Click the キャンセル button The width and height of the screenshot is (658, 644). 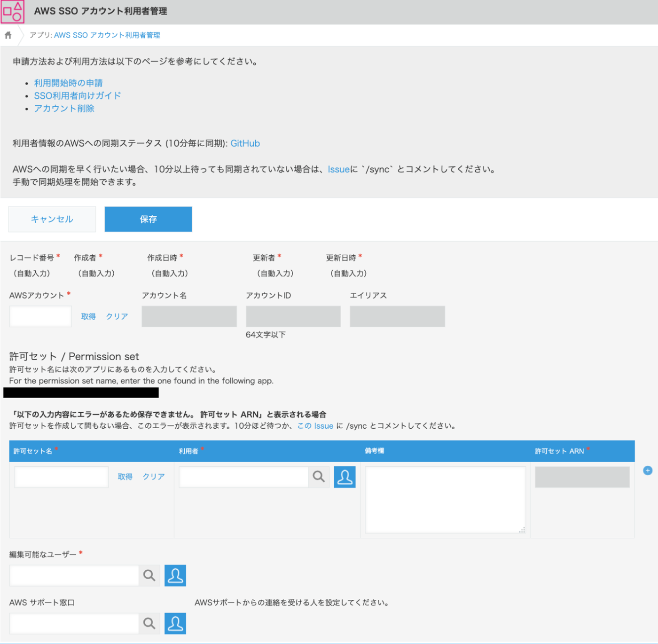pos(52,219)
